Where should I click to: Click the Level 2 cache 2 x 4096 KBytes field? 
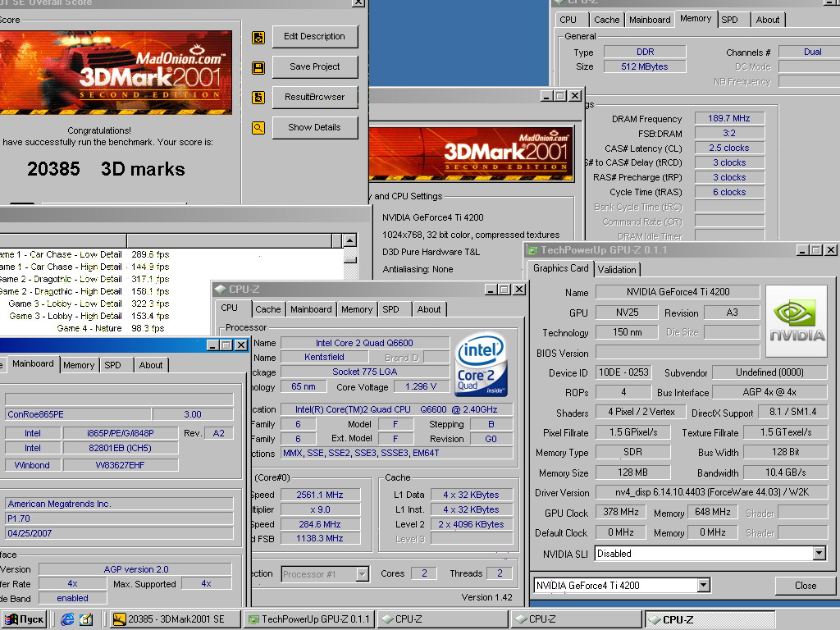472,524
